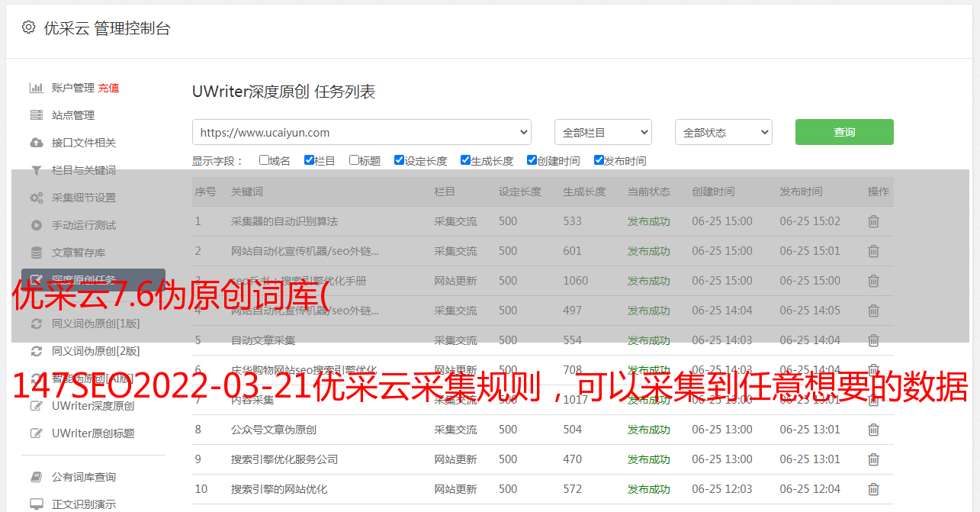Click 网站更新 cell in row 9
The height and width of the screenshot is (512, 980).
(455, 459)
